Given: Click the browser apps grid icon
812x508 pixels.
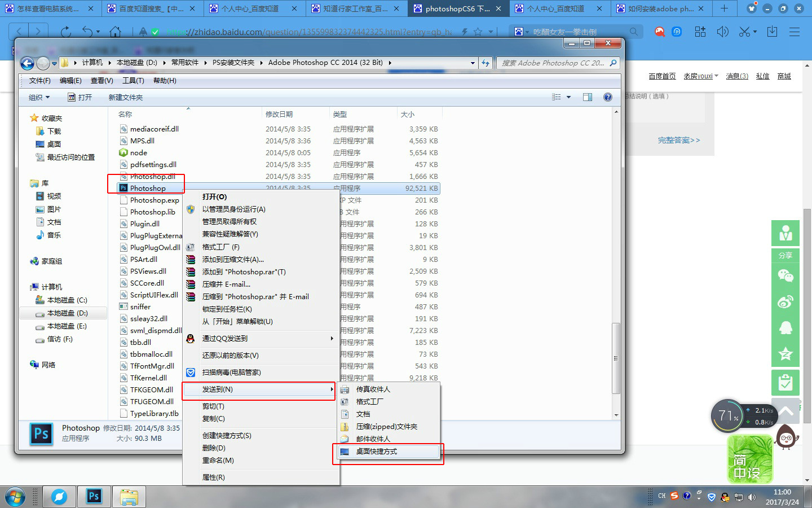Looking at the screenshot, I should (x=700, y=32).
